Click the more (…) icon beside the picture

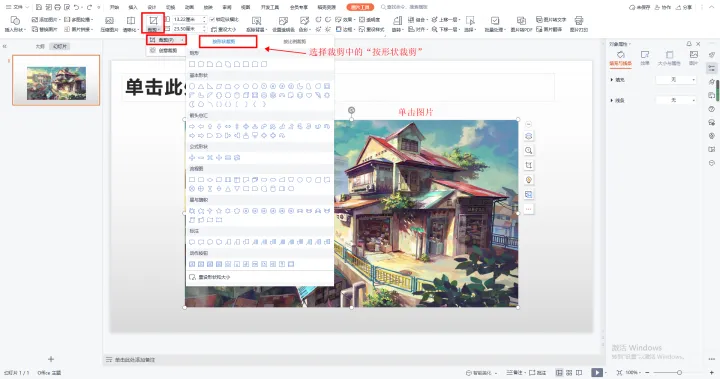coord(529,209)
